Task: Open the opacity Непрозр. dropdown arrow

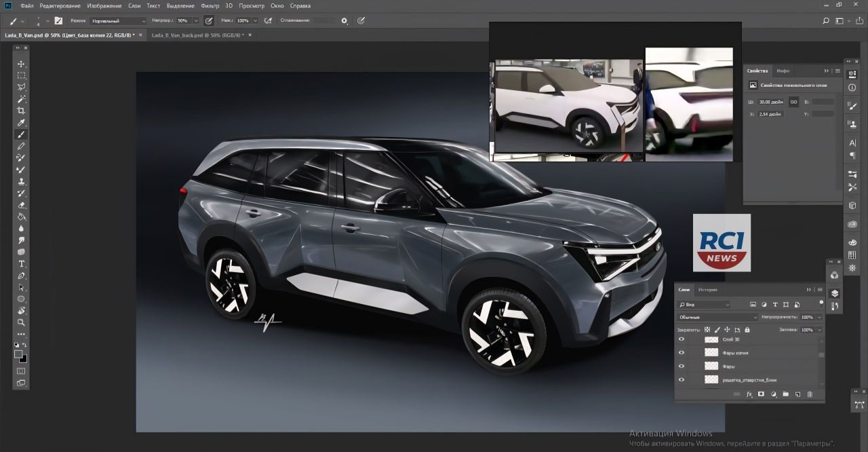Action: click(x=196, y=20)
